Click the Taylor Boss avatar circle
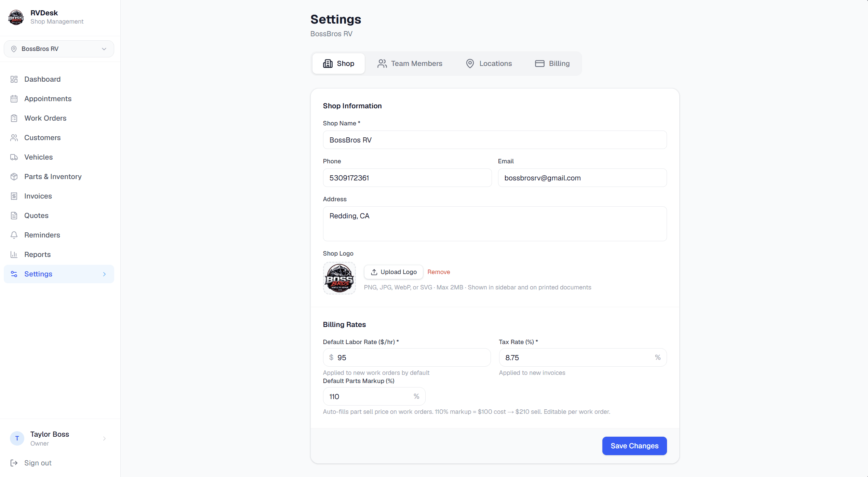This screenshot has height=477, width=868. click(17, 438)
